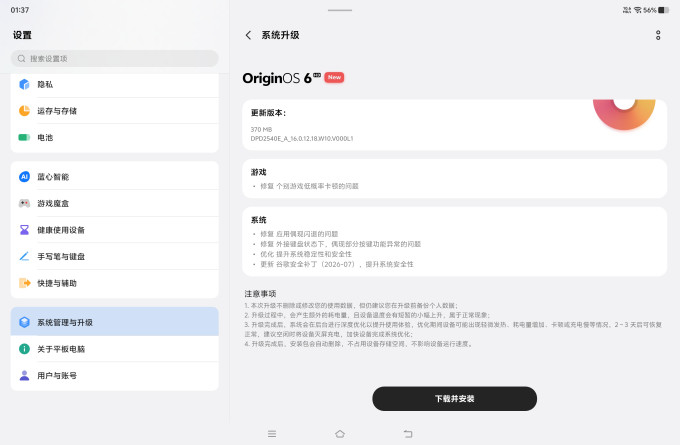The height and width of the screenshot is (445, 680).
Task: Focus the 搜索设置项 search field
Action: [x=114, y=58]
